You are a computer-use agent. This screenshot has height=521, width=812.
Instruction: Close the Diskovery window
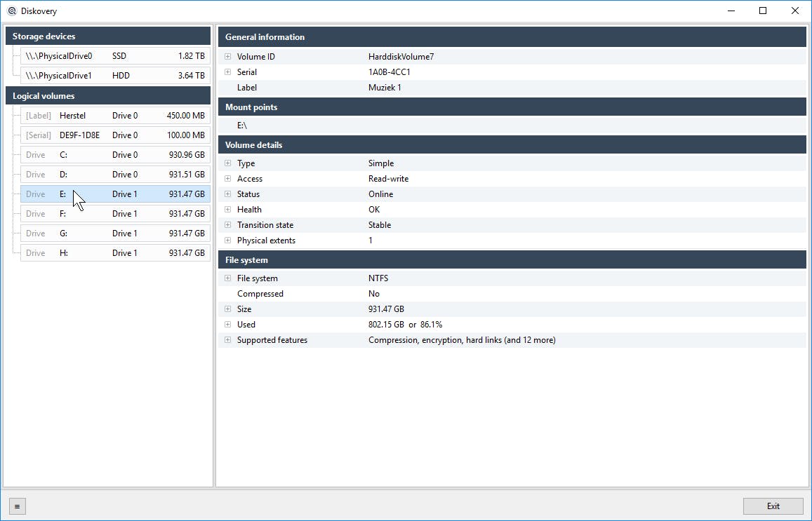(795, 11)
